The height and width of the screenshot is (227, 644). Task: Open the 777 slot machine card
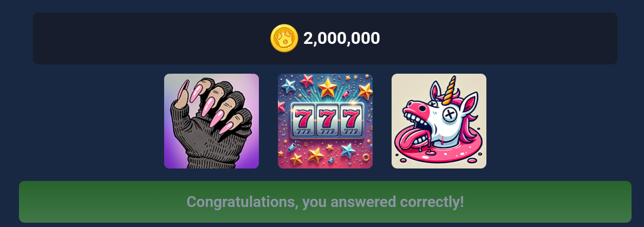(326, 121)
